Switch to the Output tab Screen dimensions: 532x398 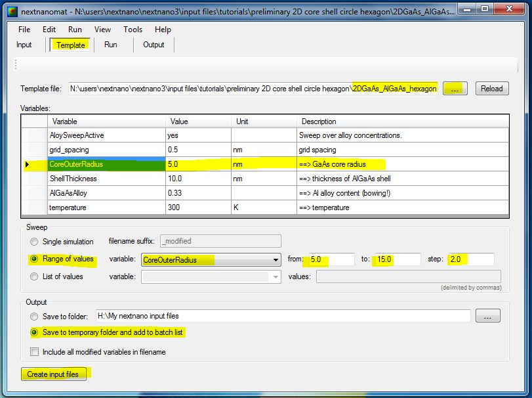coord(153,45)
